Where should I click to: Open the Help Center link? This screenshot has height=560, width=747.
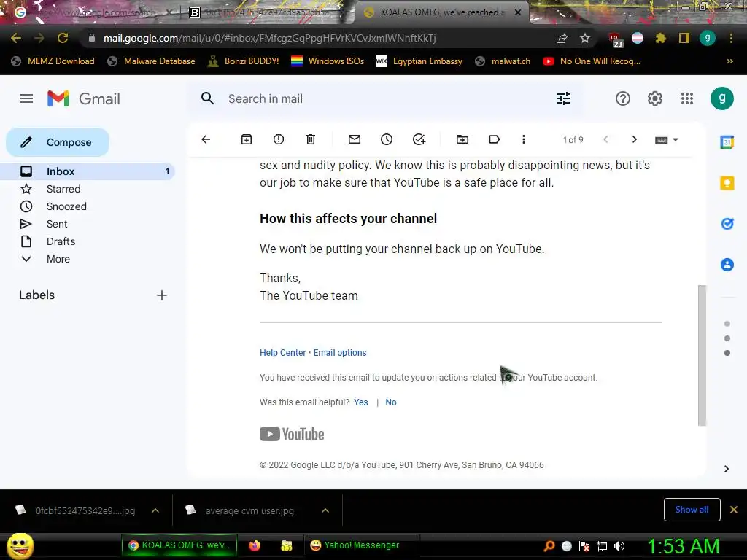click(282, 353)
